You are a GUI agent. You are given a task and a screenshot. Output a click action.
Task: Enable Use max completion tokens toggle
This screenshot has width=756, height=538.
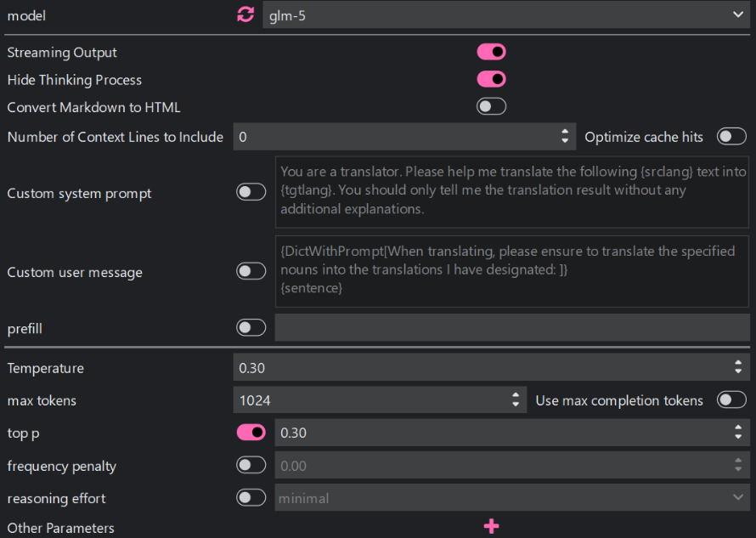coord(731,400)
